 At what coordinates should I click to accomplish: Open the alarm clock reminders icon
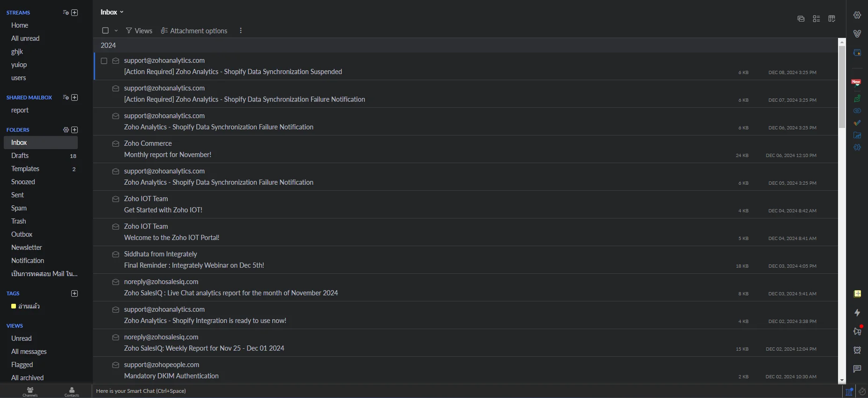pyautogui.click(x=857, y=350)
